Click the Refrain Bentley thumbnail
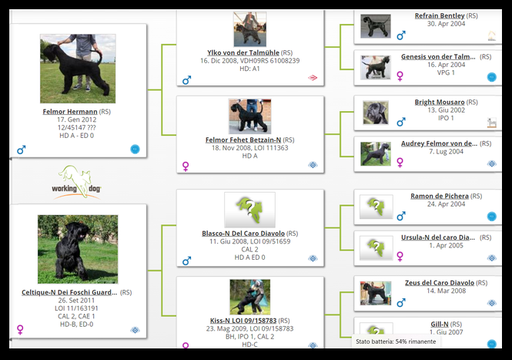The width and height of the screenshot is (512, 360). [x=376, y=26]
